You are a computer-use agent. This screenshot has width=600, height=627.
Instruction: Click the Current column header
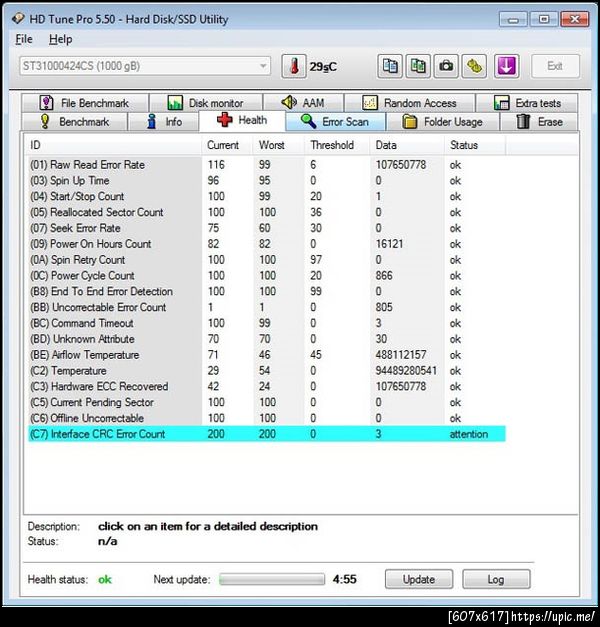pos(227,145)
